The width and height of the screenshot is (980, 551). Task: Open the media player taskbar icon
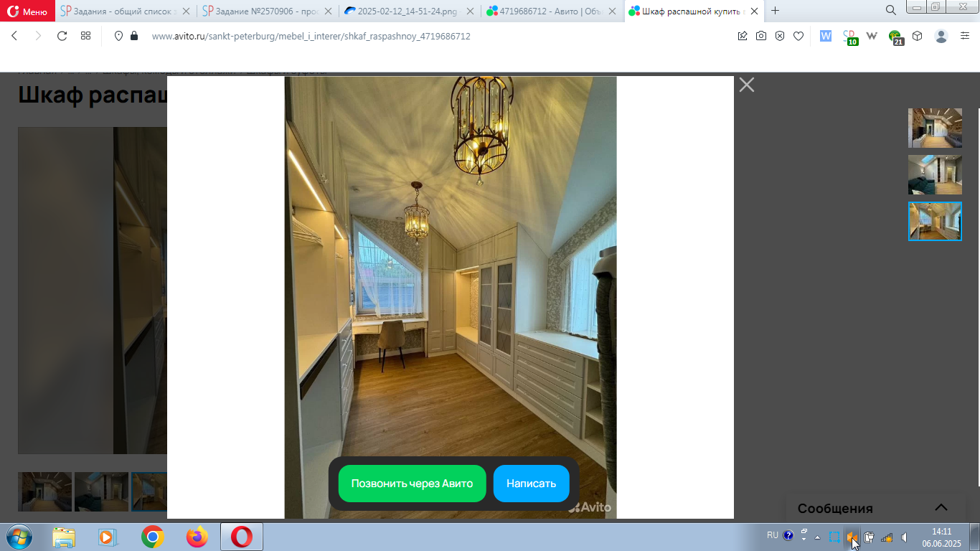(x=106, y=537)
